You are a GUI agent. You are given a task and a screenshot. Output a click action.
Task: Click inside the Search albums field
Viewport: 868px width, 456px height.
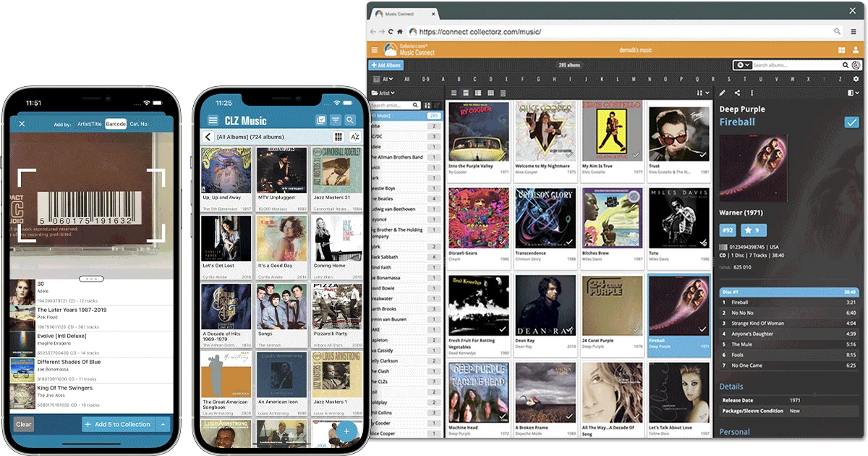coord(796,65)
